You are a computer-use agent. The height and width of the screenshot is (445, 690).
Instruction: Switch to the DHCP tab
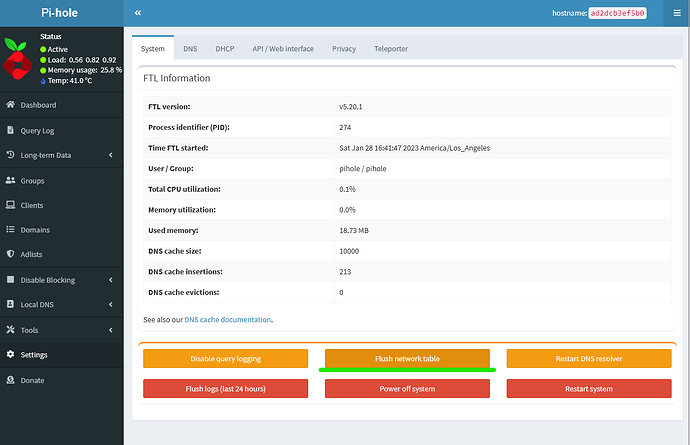[227, 48]
